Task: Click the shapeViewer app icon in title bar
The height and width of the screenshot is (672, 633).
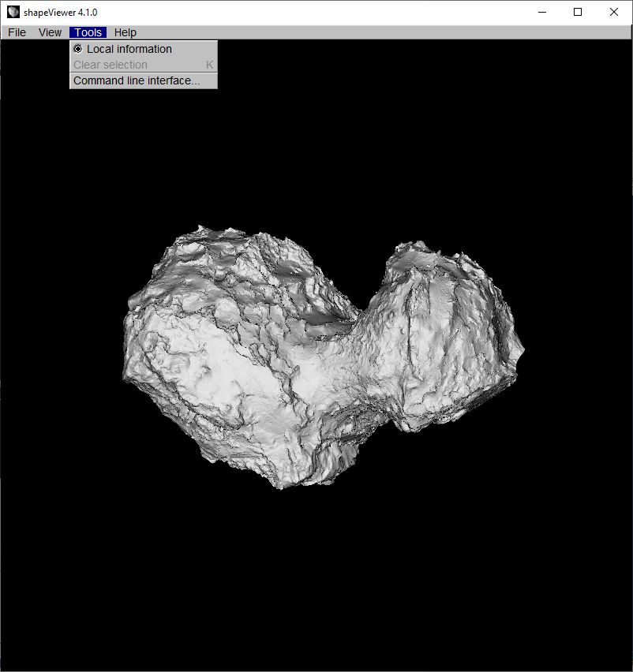Action: [13, 12]
